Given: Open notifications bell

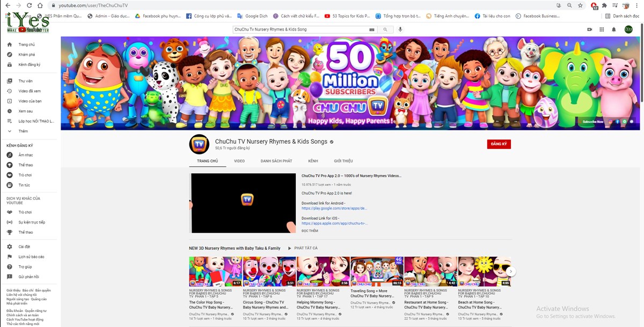Looking at the screenshot, I should 614,29.
